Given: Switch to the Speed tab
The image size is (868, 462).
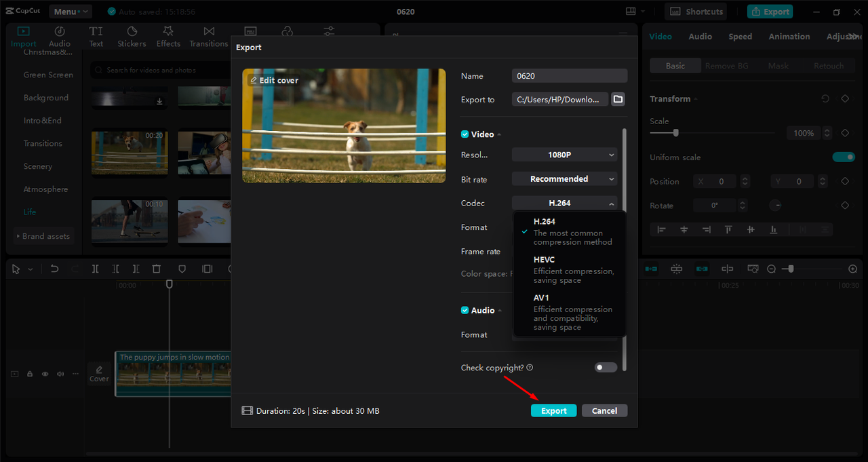Looking at the screenshot, I should 740,37.
